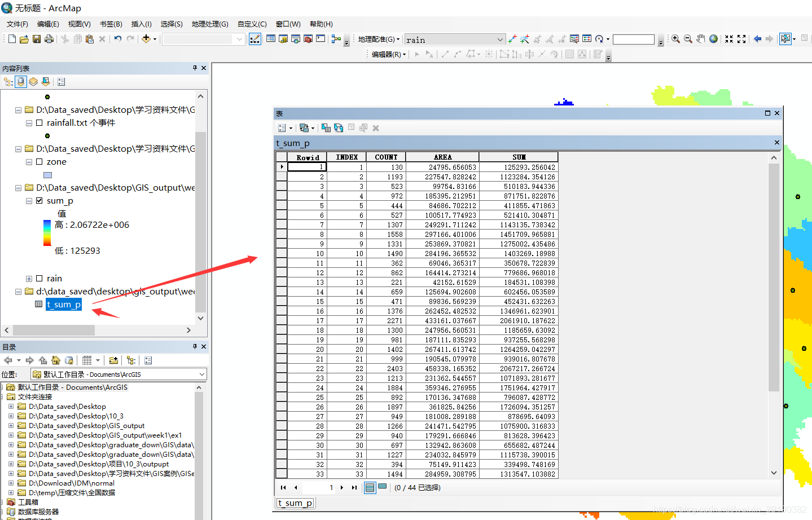Open the georeferencing layer dropdown rain
The height and width of the screenshot is (520, 812).
click(500, 39)
